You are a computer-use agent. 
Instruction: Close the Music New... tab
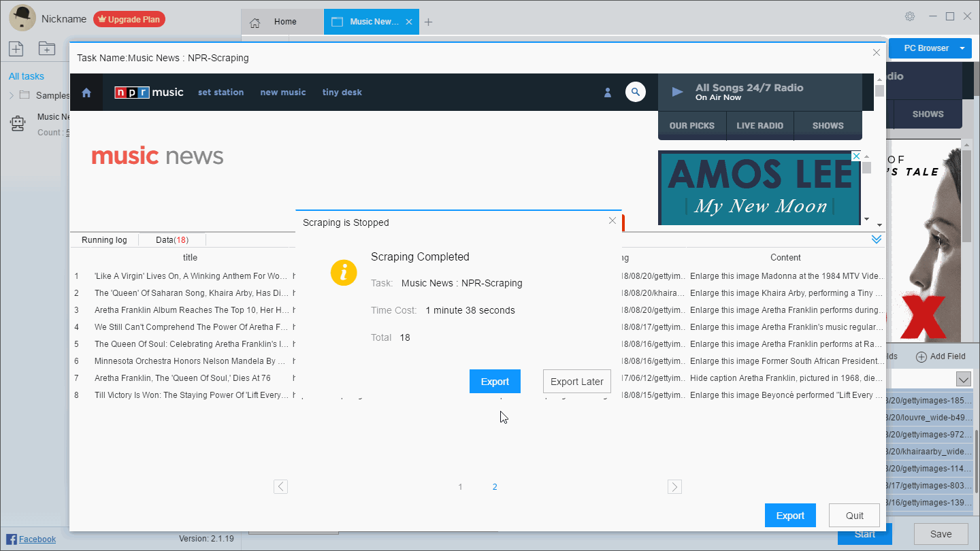[x=409, y=22]
